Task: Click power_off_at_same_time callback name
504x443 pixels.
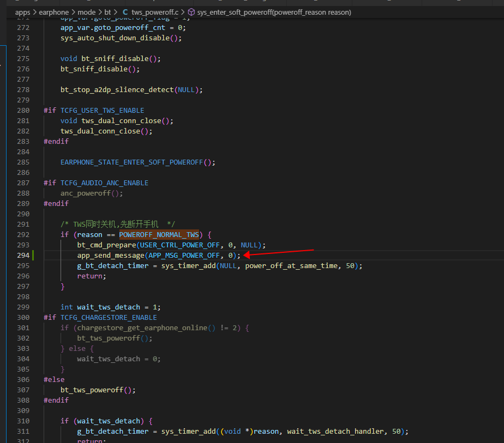Action: click(x=291, y=266)
